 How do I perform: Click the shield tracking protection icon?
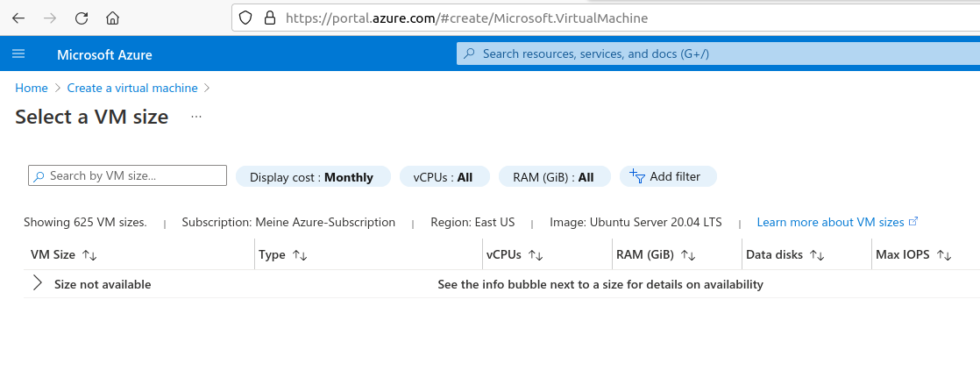tap(245, 18)
